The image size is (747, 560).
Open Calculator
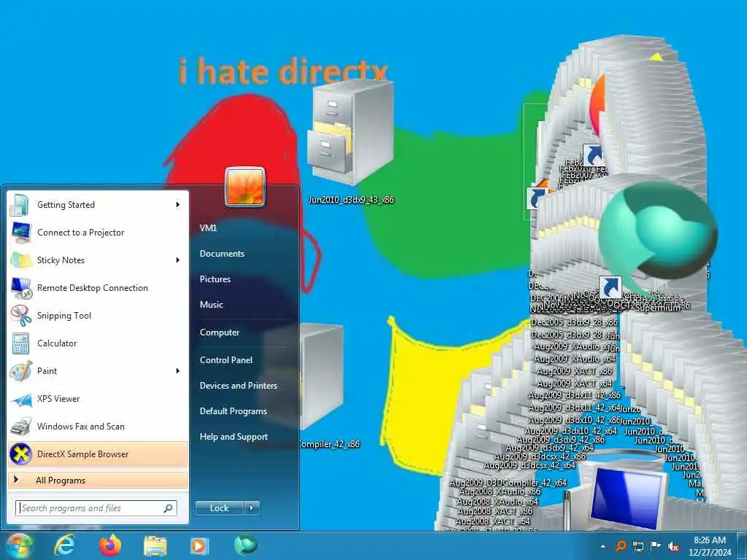[98, 343]
